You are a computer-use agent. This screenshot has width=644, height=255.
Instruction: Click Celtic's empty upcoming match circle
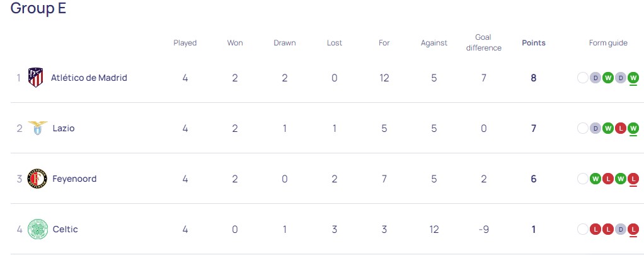click(583, 229)
